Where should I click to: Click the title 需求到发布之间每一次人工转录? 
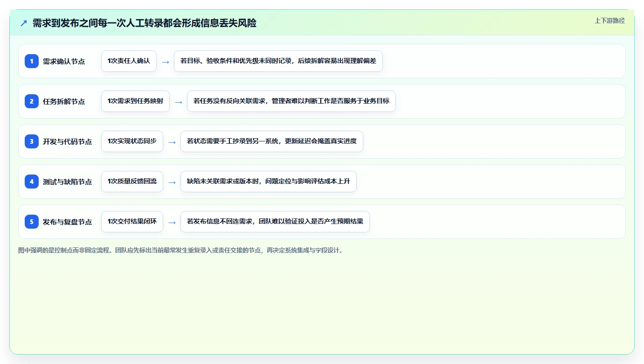(145, 23)
